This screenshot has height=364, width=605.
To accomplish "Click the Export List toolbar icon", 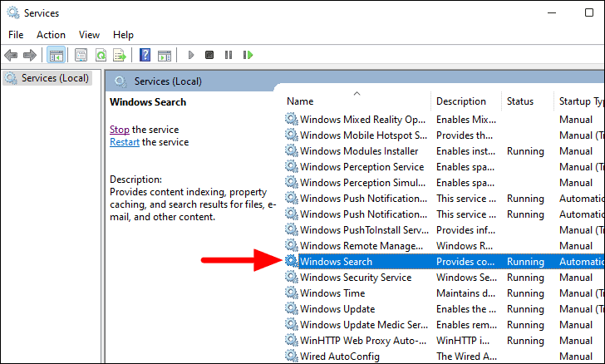I will pyautogui.click(x=120, y=55).
